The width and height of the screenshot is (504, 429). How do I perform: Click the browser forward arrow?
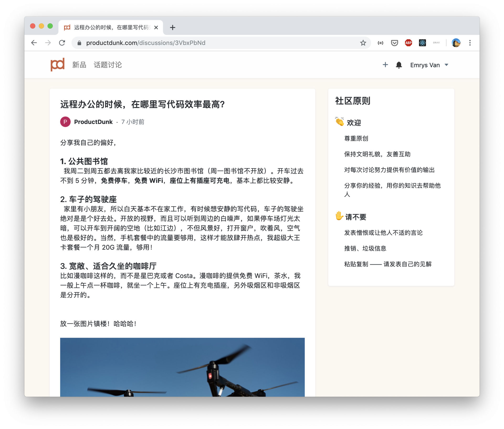pyautogui.click(x=48, y=43)
